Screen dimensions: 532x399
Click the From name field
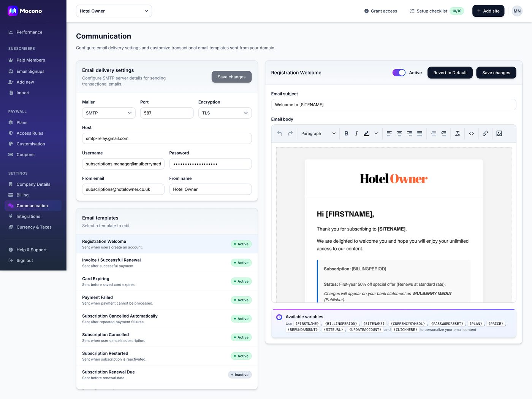click(x=211, y=189)
